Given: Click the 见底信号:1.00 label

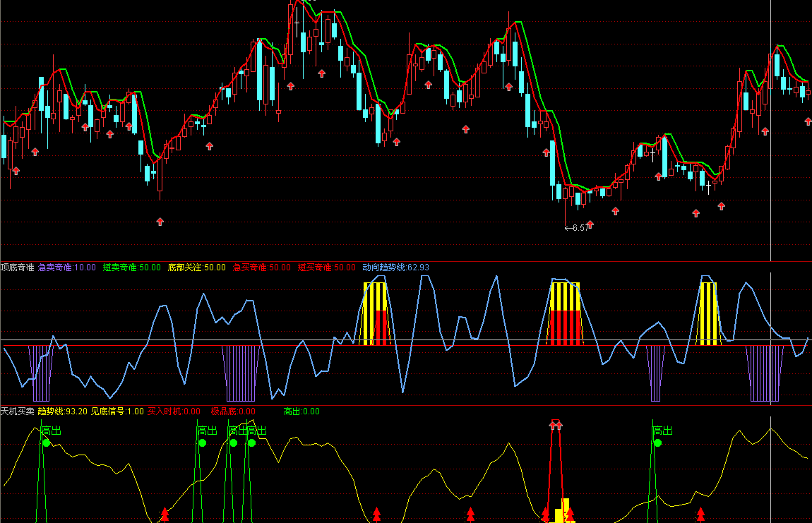Looking at the screenshot, I should click(117, 411).
